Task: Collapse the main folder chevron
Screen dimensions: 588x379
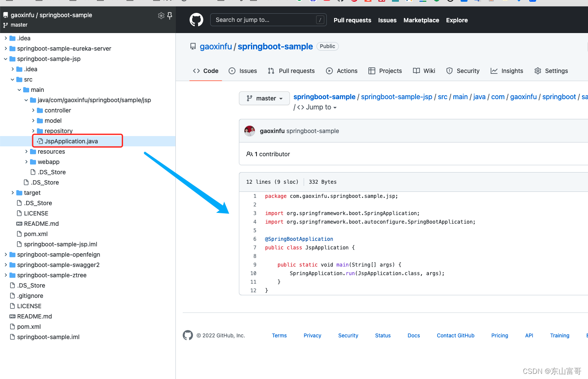Action: 19,90
